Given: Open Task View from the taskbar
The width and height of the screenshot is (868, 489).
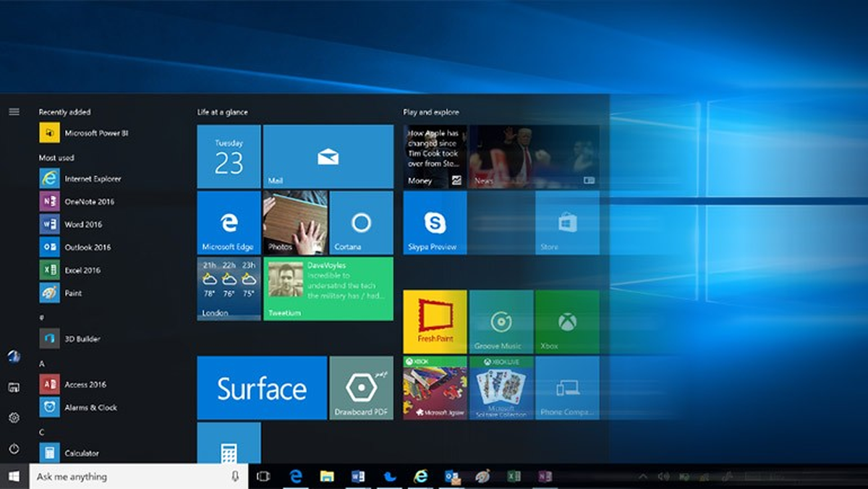Looking at the screenshot, I should [x=263, y=477].
